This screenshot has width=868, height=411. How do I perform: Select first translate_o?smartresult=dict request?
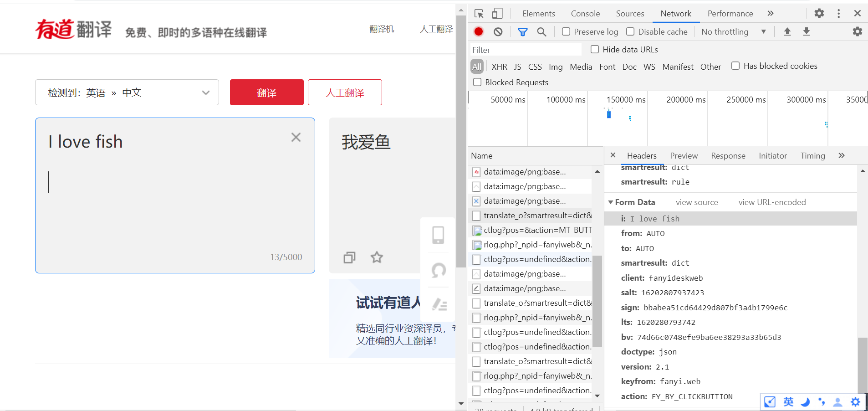pos(531,215)
